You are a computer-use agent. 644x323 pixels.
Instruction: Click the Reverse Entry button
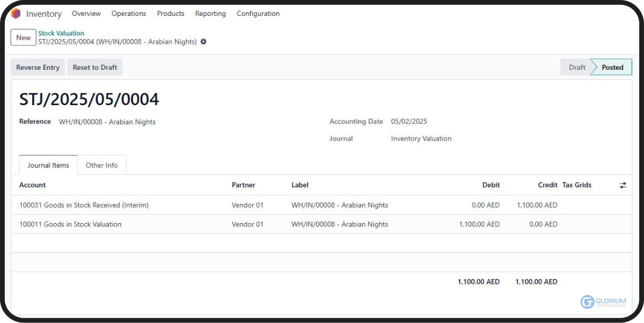pos(38,67)
